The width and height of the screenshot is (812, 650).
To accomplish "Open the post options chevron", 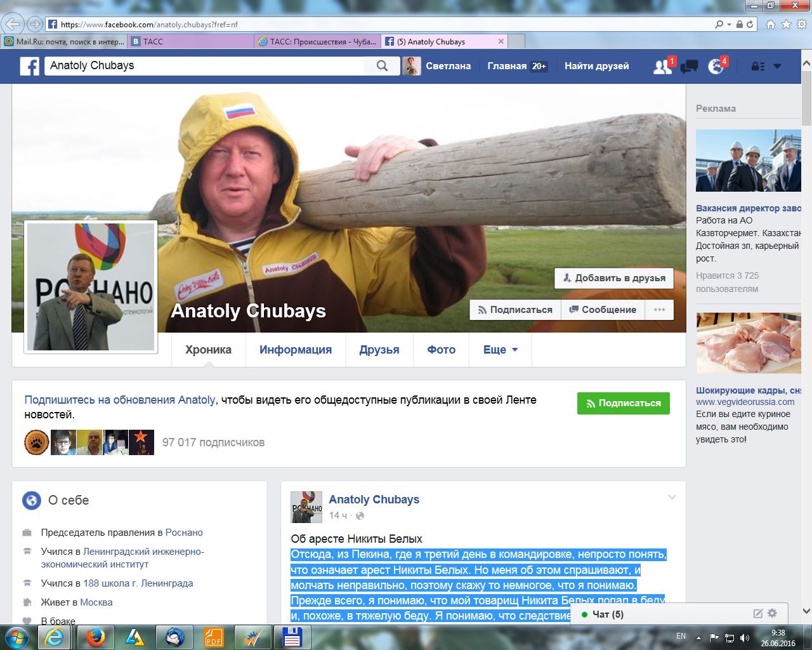I will 672,497.
